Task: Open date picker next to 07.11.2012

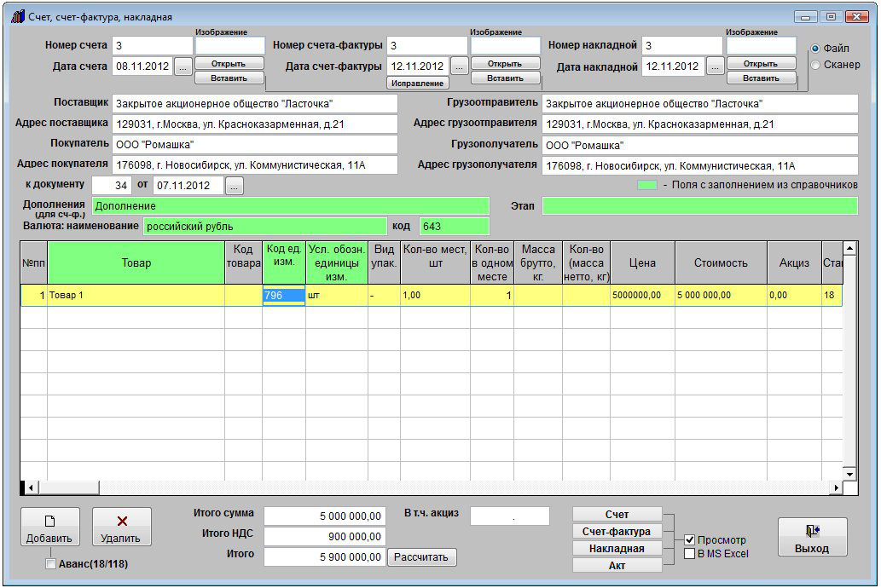Action: point(235,185)
